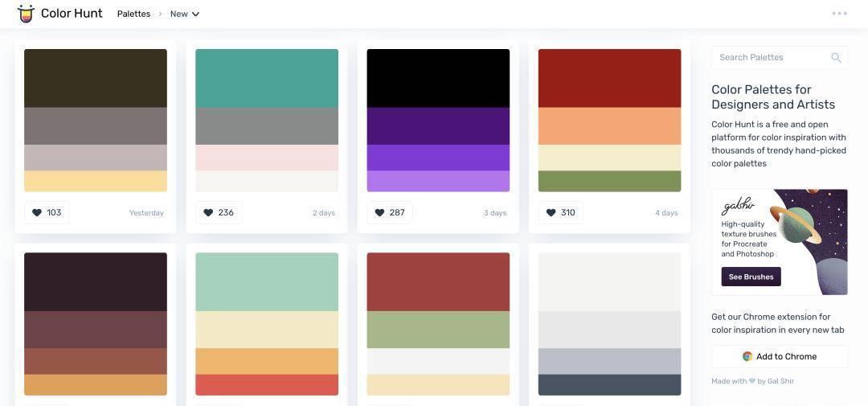Open the Gal Shir credit link
The width and height of the screenshot is (868, 406).
point(780,381)
